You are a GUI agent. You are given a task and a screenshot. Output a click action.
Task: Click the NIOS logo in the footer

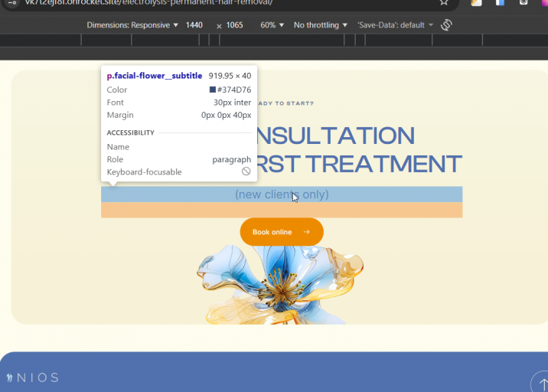pos(33,377)
